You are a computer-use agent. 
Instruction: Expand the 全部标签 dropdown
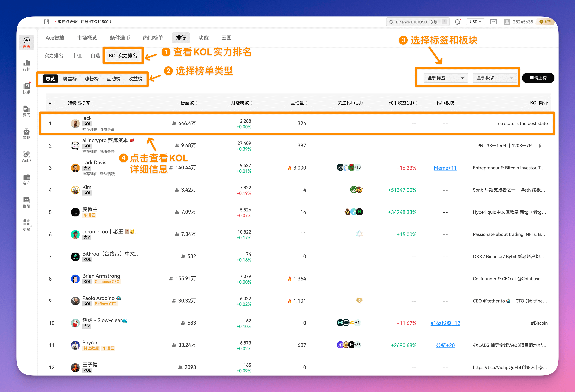[x=445, y=78]
